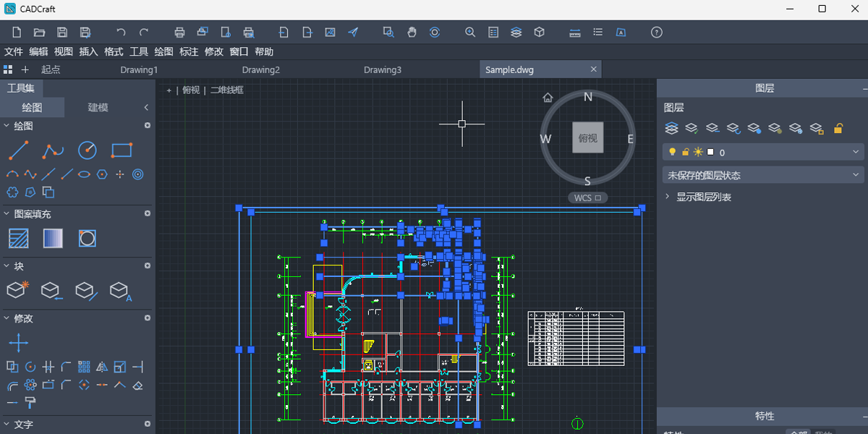Click the Layer Properties icon in 图层 panel
The width and height of the screenshot is (868, 434).
tap(672, 129)
